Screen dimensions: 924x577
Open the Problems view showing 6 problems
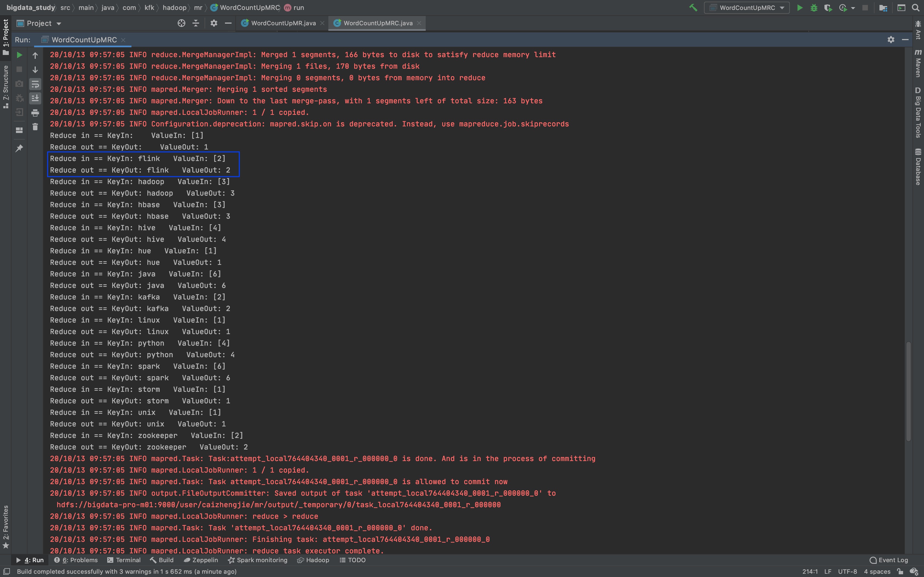click(76, 560)
